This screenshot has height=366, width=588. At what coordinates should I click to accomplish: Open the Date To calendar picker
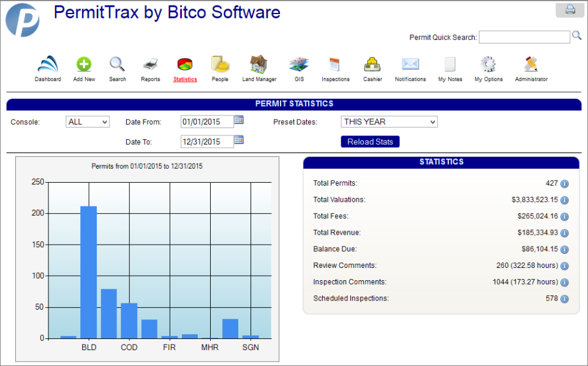[x=239, y=140]
